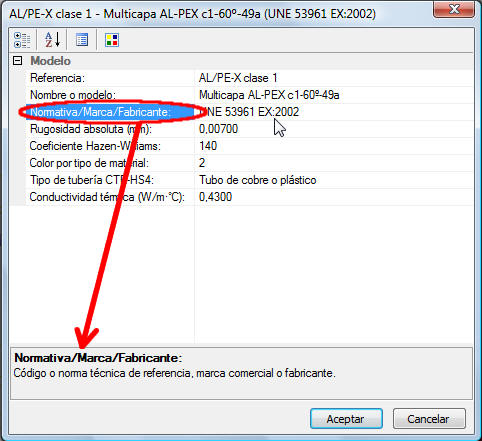The height and width of the screenshot is (441, 482).
Task: Open Tipo de tubería CTE-HS4 value field
Action: [334, 180]
